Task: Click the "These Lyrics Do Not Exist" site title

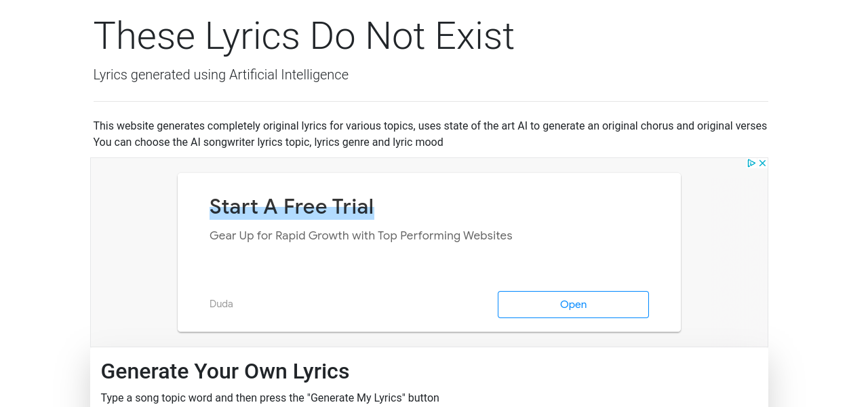Action: pos(303,36)
